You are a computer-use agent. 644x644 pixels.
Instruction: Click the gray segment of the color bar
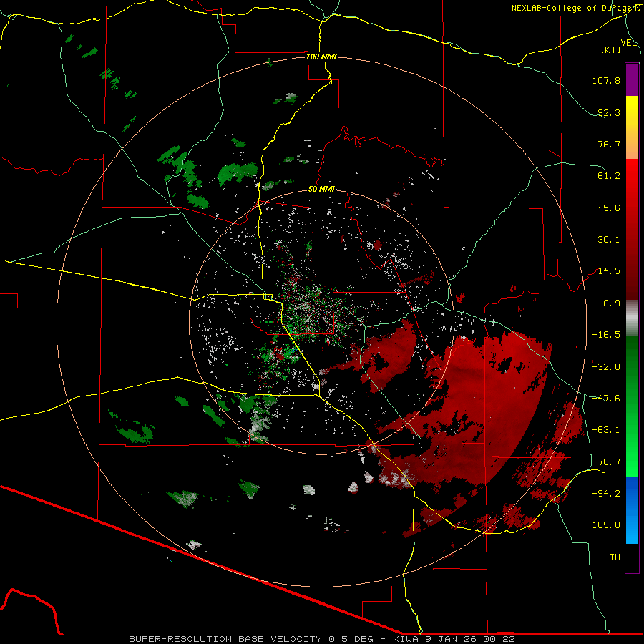632,318
